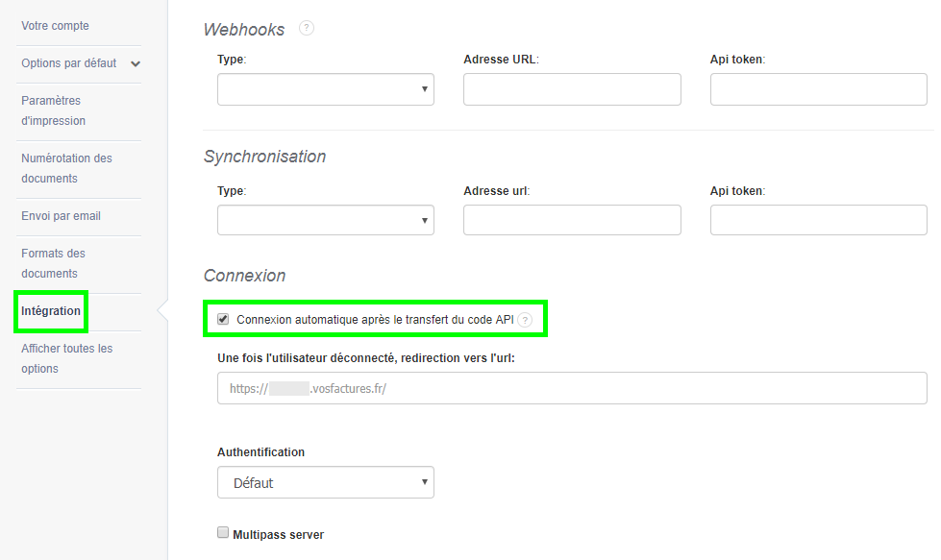Open the Synchronisation Type dropdown
941x560 pixels.
pyautogui.click(x=325, y=219)
